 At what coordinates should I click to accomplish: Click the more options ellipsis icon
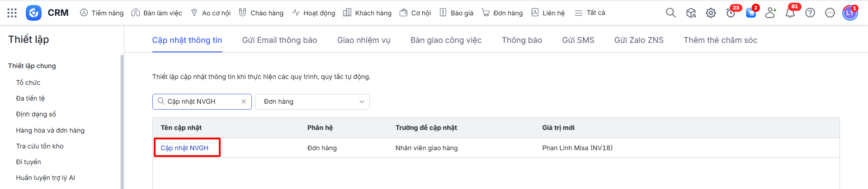(x=830, y=13)
